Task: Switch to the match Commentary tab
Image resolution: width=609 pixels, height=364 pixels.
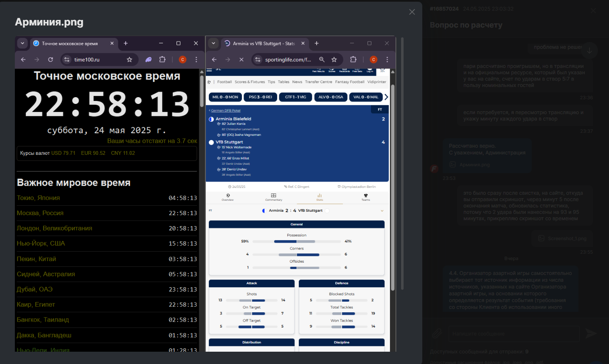Action: tap(274, 197)
